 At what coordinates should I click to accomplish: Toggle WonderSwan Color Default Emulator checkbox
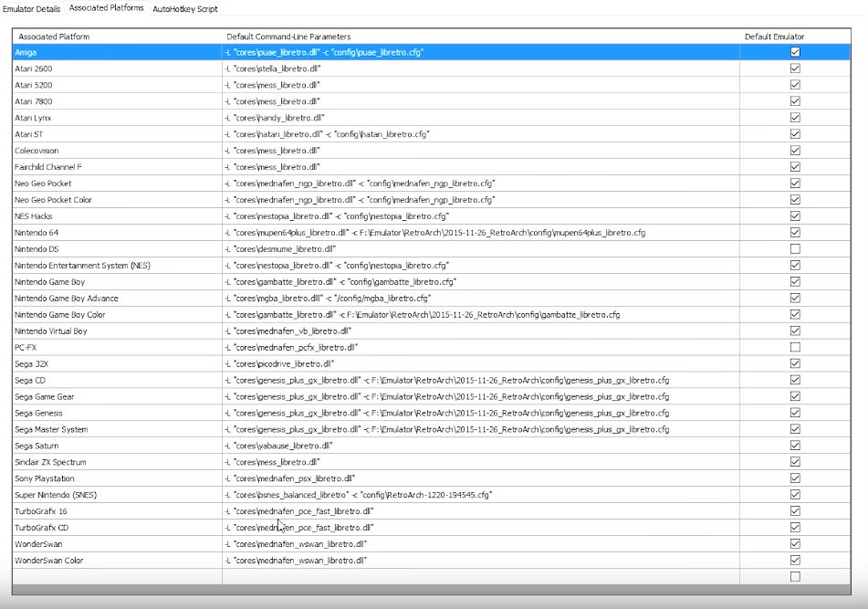[795, 560]
